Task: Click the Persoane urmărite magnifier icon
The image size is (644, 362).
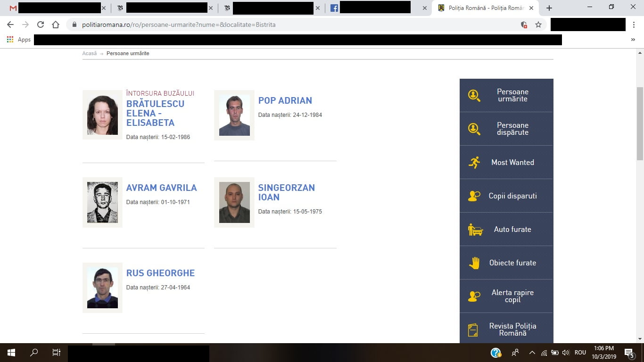Action: click(x=474, y=96)
